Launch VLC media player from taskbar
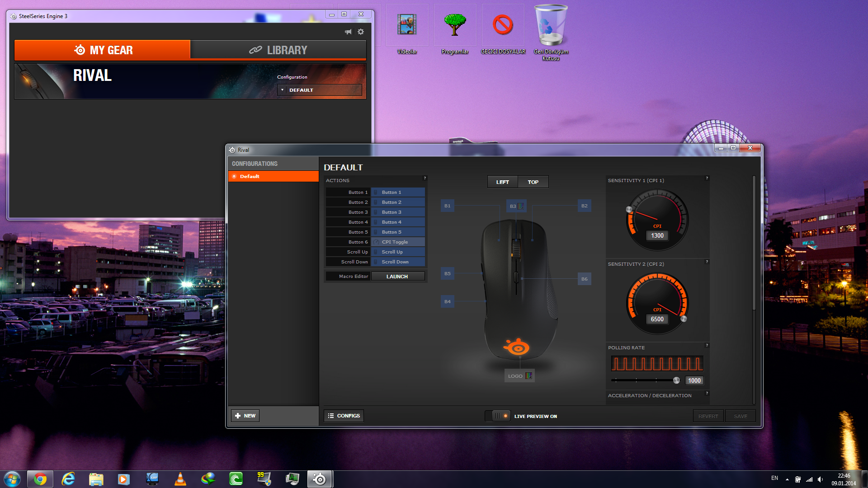This screenshot has height=488, width=868. tap(180, 479)
